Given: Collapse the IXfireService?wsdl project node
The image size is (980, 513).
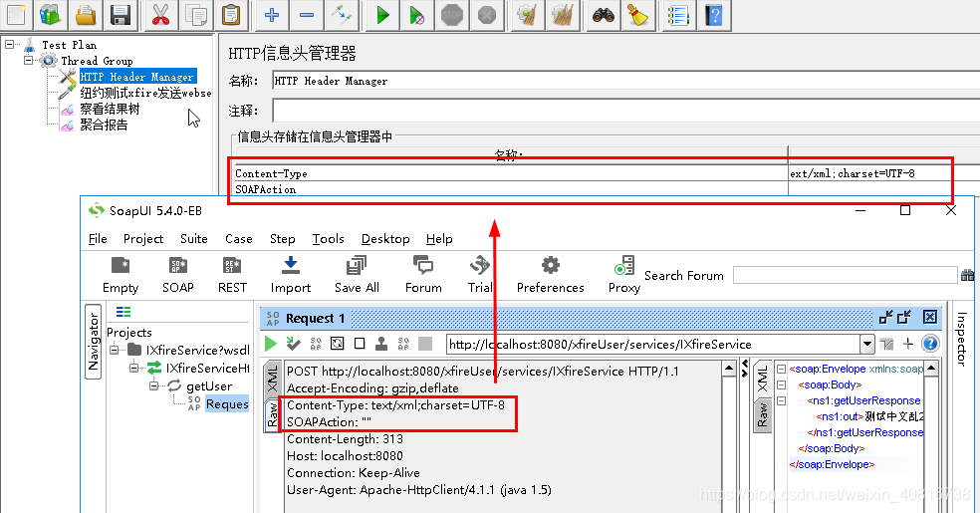Looking at the screenshot, I should click(x=115, y=350).
